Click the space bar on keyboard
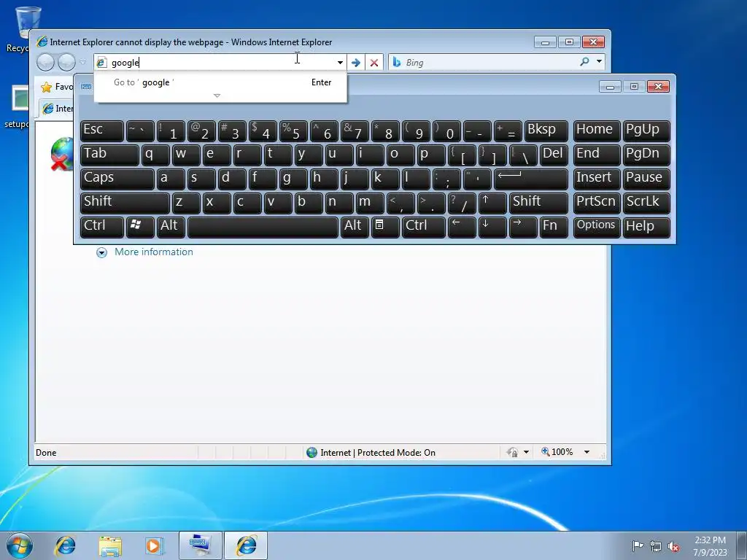 tap(263, 226)
